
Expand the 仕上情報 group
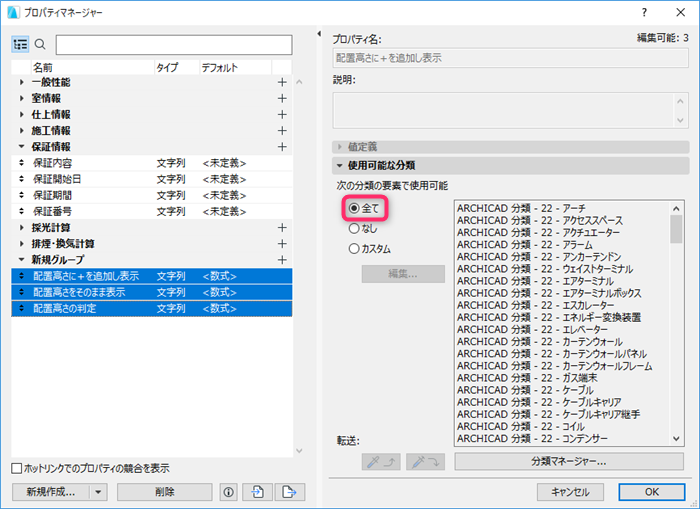[x=21, y=114]
